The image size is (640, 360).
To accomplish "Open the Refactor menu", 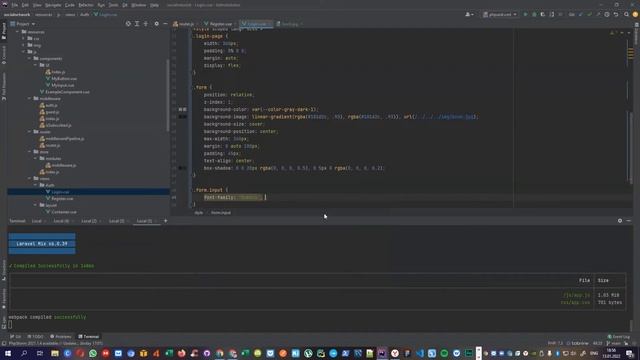I will [x=86, y=5].
